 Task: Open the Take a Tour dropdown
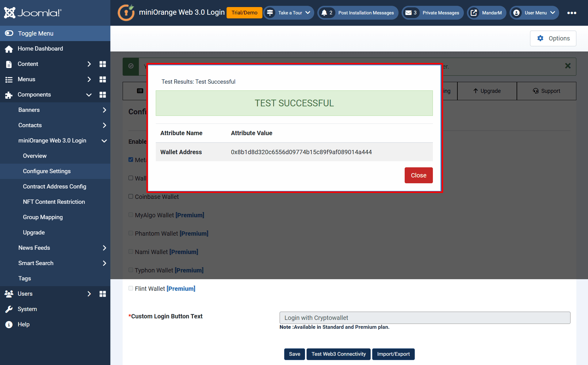[x=289, y=13]
